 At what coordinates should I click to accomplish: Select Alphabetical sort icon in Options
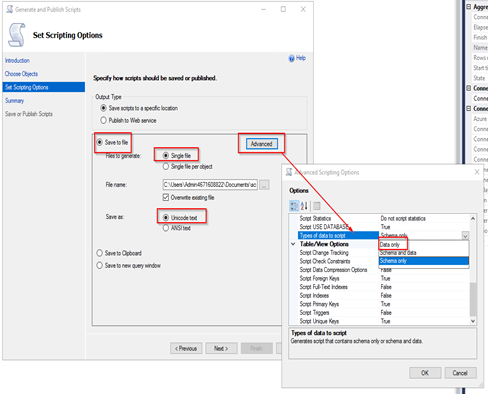tap(304, 206)
